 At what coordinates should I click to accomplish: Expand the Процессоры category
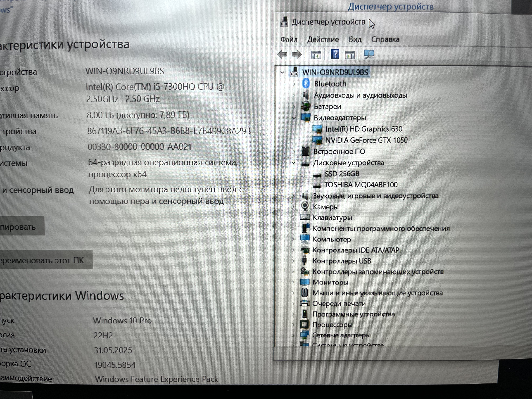(293, 325)
